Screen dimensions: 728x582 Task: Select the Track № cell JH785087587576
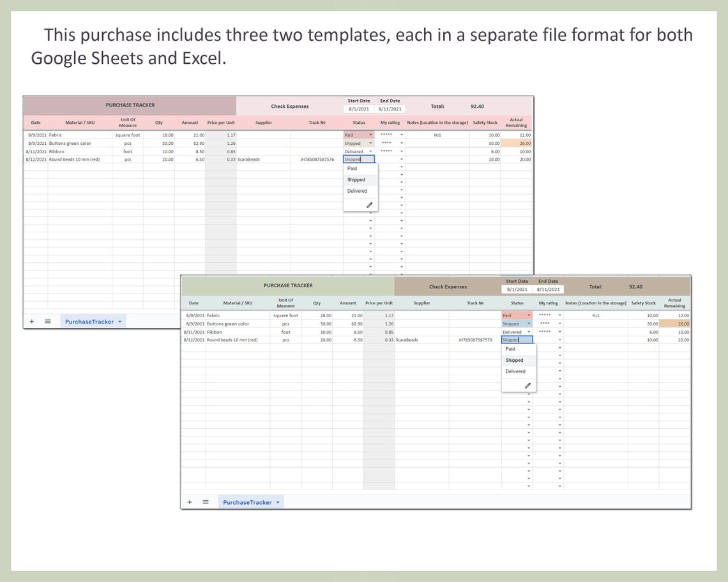click(x=317, y=160)
